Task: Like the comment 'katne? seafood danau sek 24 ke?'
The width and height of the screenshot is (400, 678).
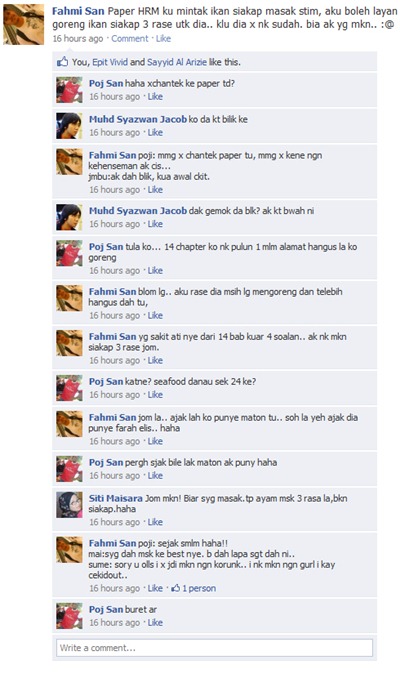Action: coord(155,394)
